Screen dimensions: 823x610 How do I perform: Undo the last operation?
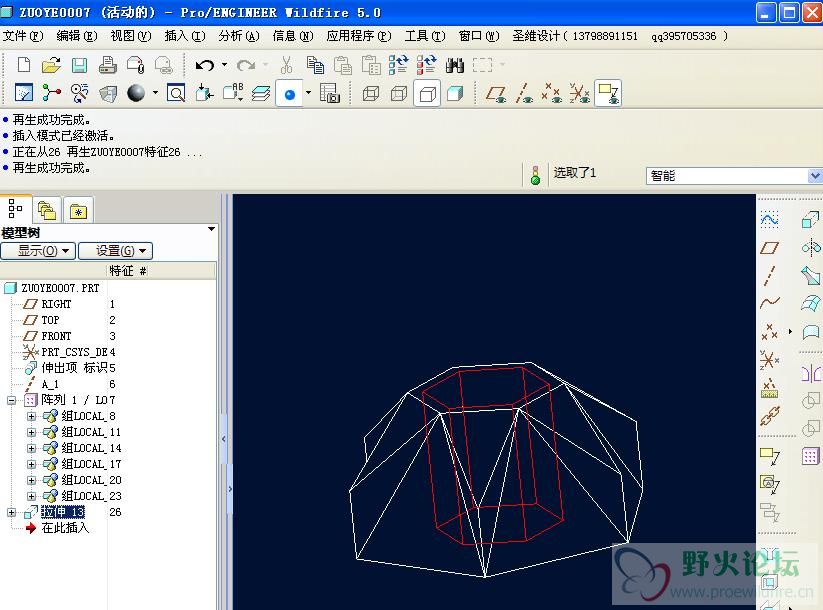[x=204, y=65]
